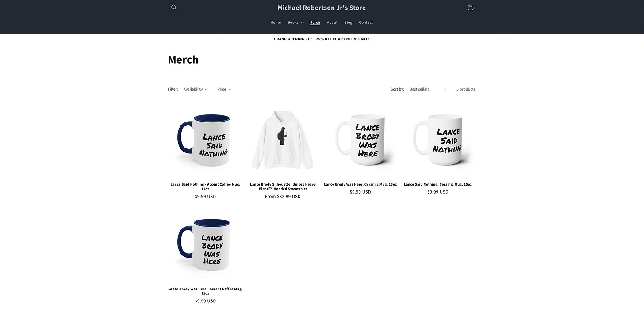Open the navy accent Lance Said Nothing mug image
Viewport: 644px width, 323px height.
pyautogui.click(x=205, y=141)
